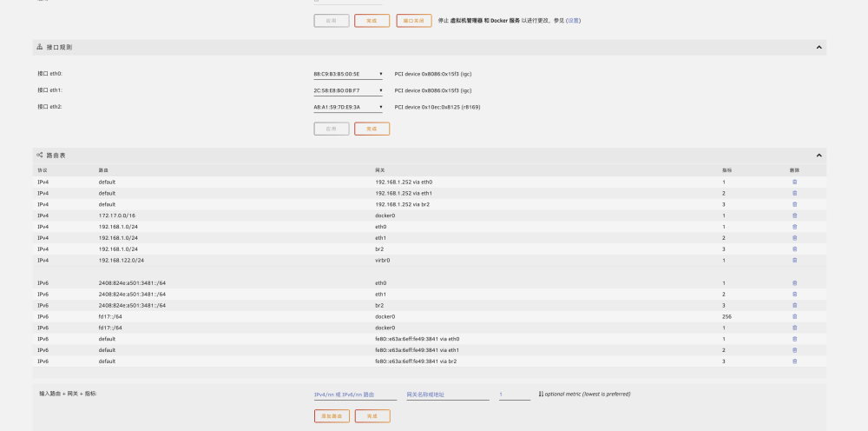This screenshot has width=868, height=431.
Task: Click the 接口规则 section network icon
Action: coord(40,47)
